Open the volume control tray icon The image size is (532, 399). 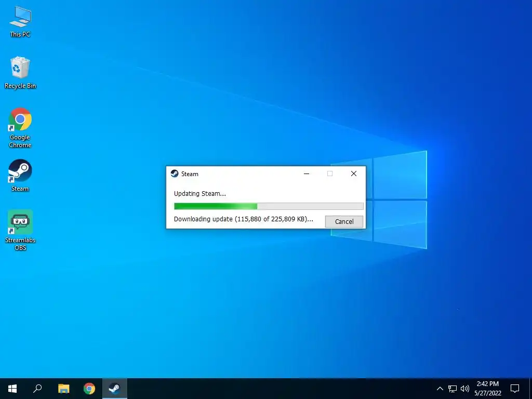point(465,389)
